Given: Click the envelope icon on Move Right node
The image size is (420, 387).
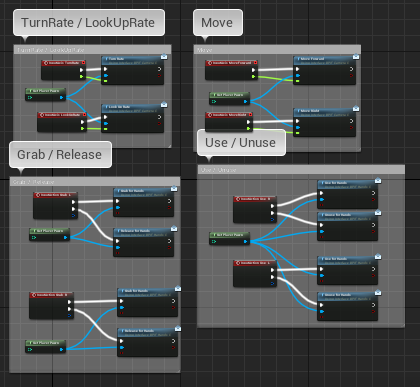Looking at the screenshot, I should coord(356,109).
